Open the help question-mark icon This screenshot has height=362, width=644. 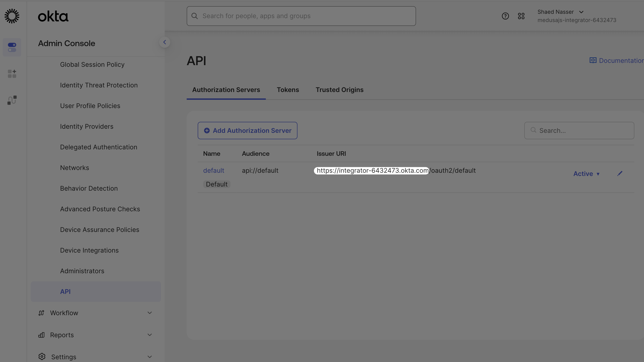point(505,16)
